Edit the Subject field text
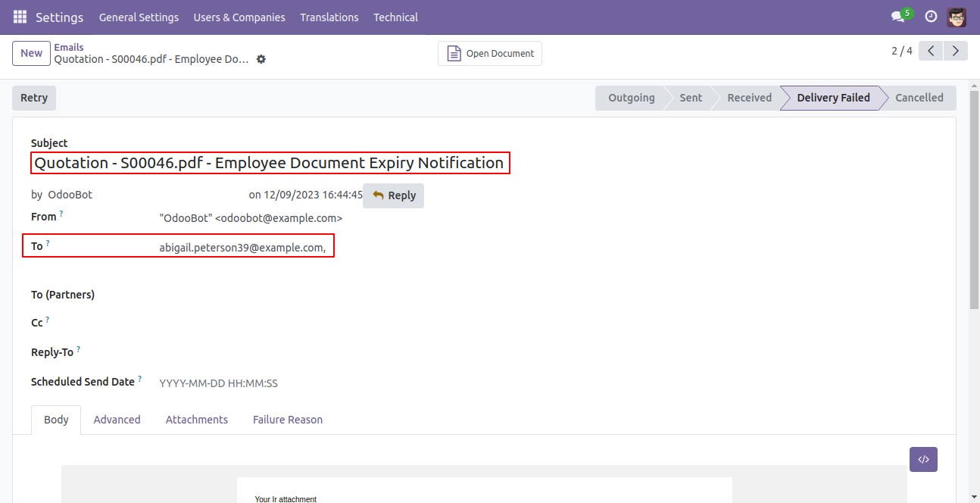The height and width of the screenshot is (503, 980). pyautogui.click(x=270, y=163)
